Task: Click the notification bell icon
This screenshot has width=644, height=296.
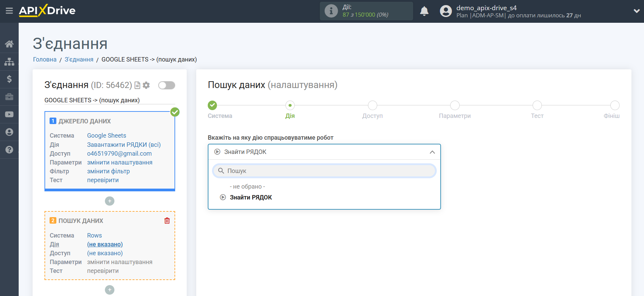Action: 424,11
